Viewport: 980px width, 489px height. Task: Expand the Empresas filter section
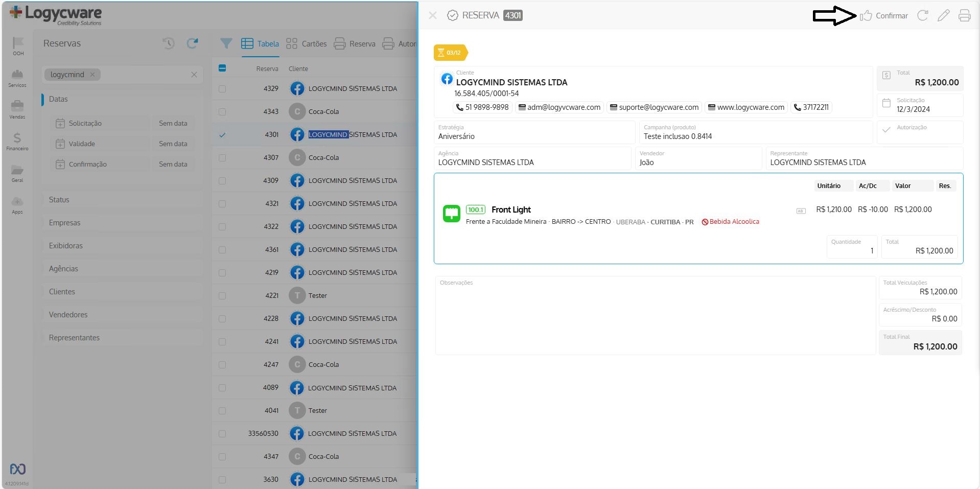tap(123, 223)
